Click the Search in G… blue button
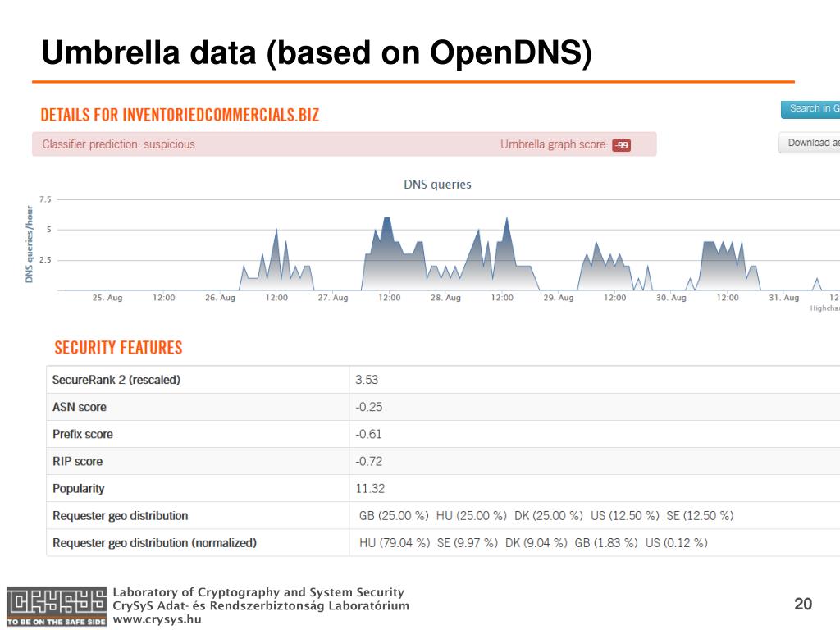Image resolution: width=840 pixels, height=630 pixels. 810,109
